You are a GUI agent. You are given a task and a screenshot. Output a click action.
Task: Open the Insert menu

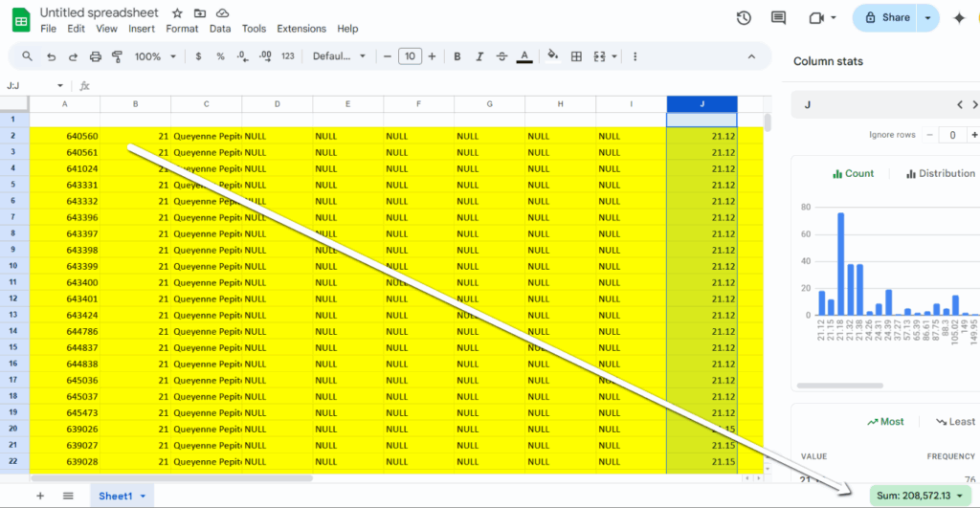(142, 29)
